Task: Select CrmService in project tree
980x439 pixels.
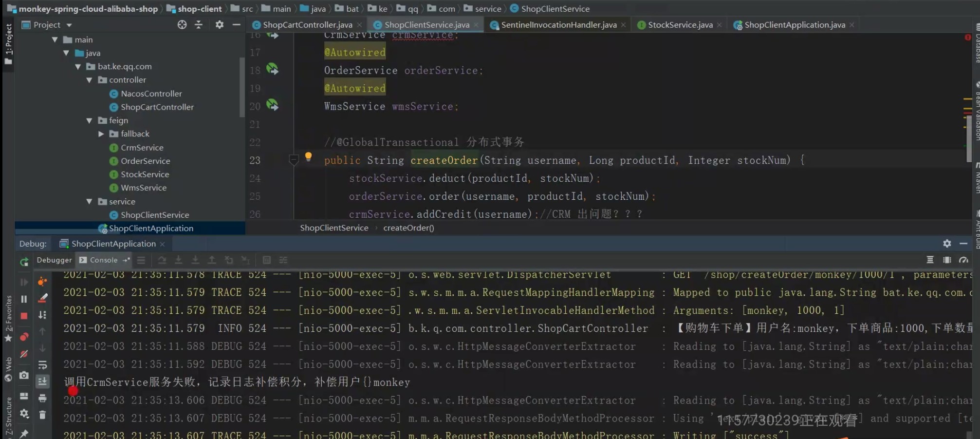Action: (142, 147)
